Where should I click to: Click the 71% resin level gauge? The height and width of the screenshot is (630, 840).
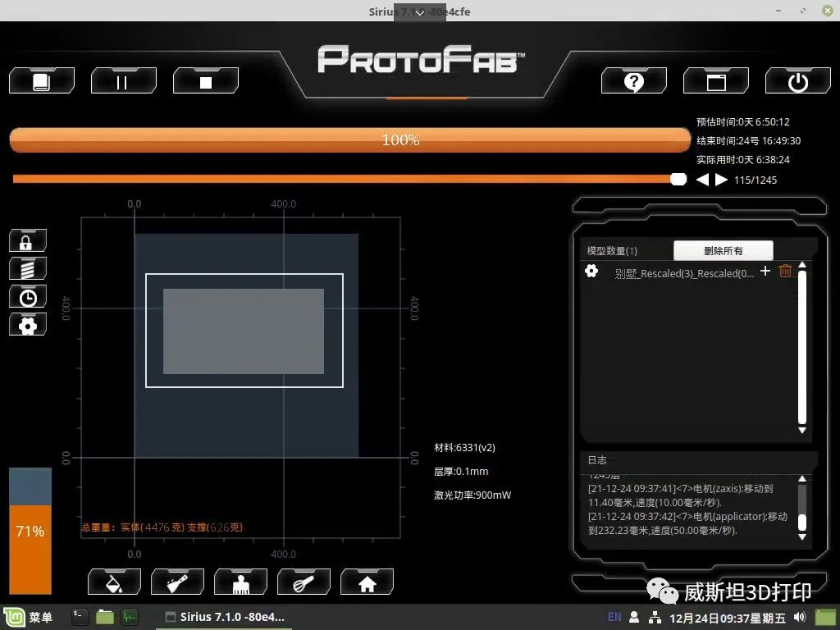pos(30,531)
